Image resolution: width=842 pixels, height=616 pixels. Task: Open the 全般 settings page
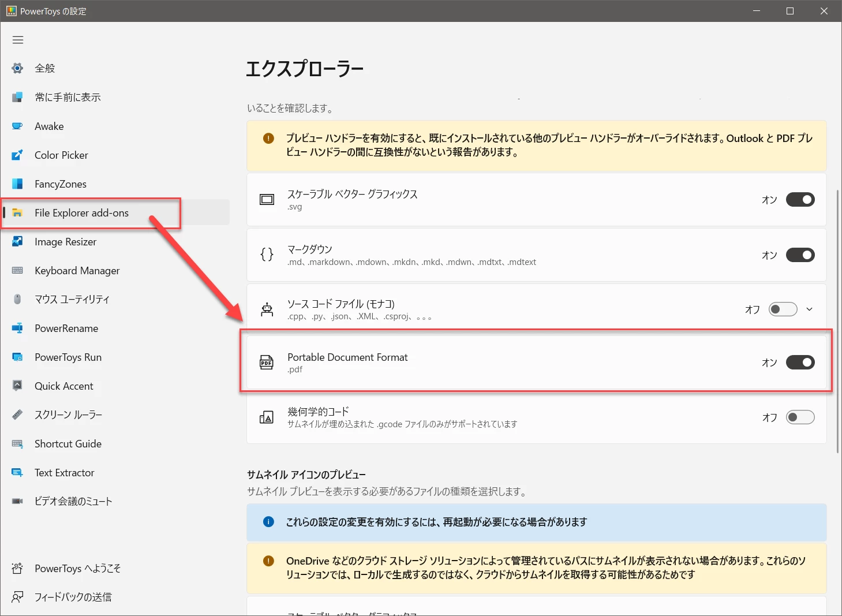(x=115, y=68)
